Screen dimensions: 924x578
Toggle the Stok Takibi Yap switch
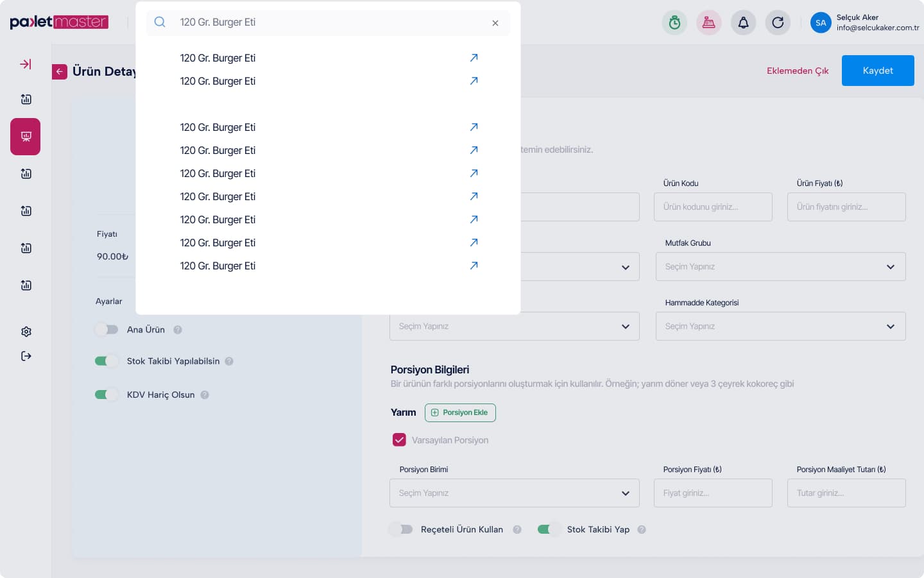(x=549, y=529)
